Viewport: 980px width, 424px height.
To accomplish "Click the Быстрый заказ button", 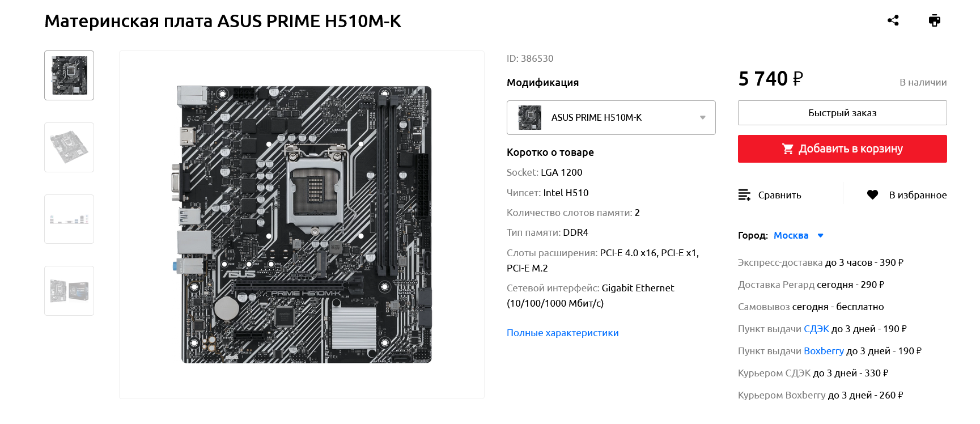I will coord(842,113).
